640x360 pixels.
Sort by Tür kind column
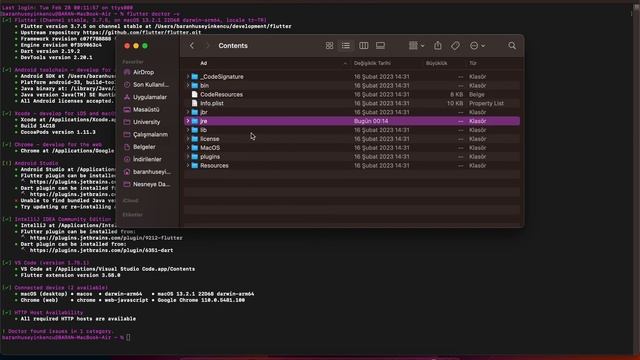click(x=473, y=63)
